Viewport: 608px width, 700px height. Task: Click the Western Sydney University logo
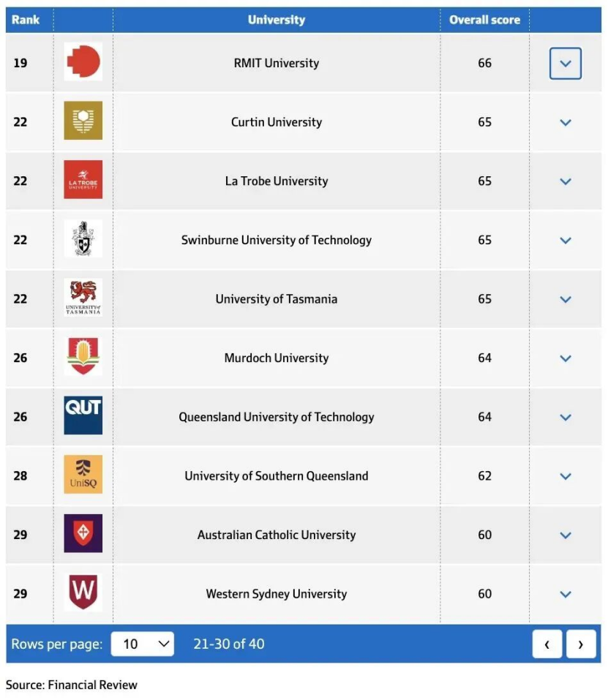[83, 592]
